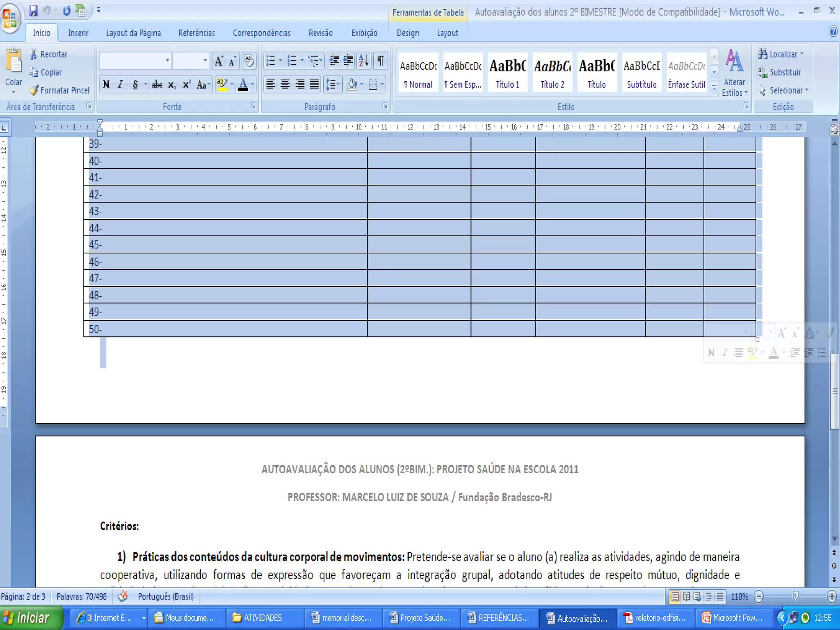Open the font size dropdown
The width and height of the screenshot is (840, 630).
205,61
